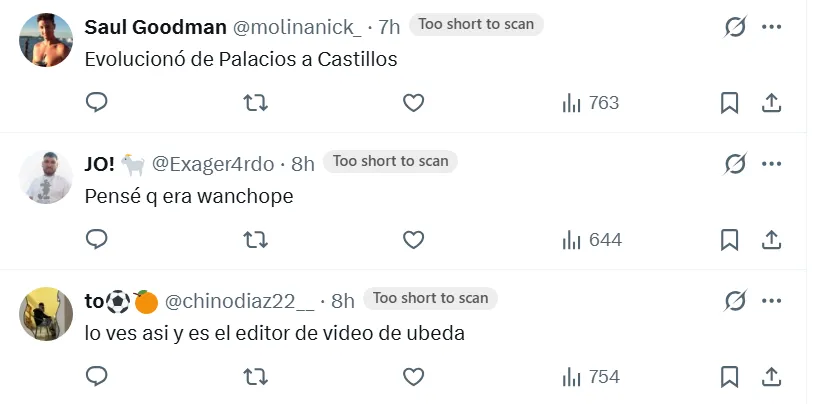819x404 pixels.
Task: View 763 views analytics icon
Action: tap(571, 103)
